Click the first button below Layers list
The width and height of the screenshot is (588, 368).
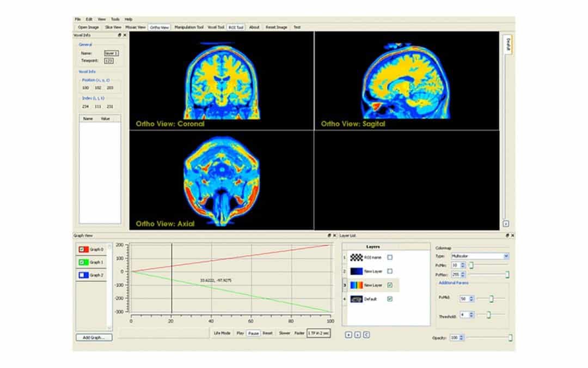(348, 335)
